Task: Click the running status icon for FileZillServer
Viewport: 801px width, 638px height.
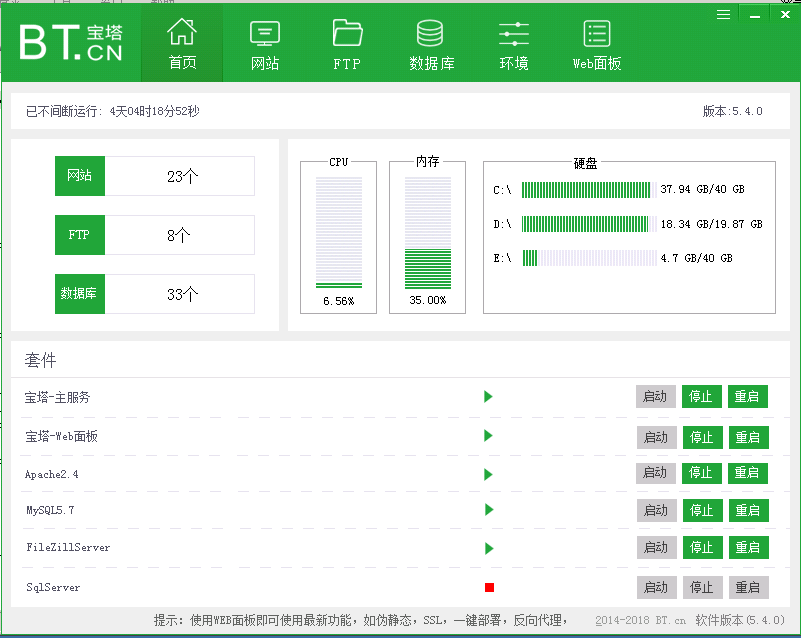Action: 489,549
